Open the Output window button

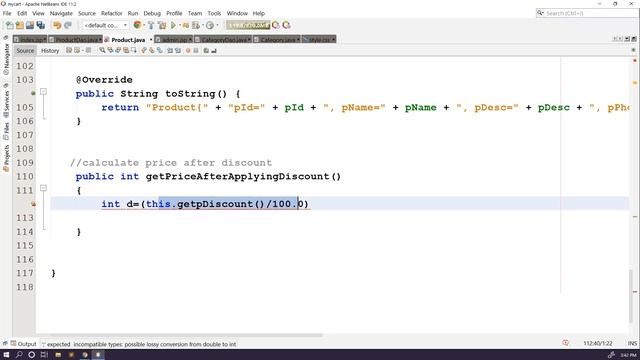click(23, 344)
